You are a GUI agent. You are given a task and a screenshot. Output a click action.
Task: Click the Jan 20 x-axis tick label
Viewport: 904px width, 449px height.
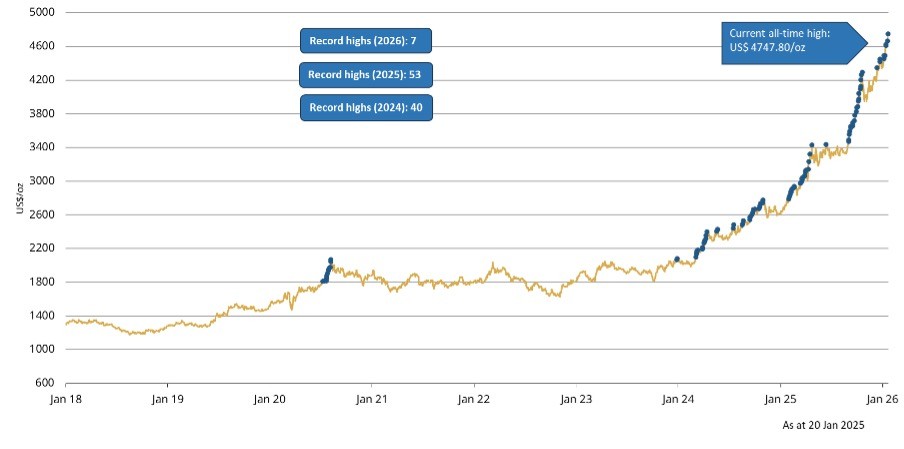(x=269, y=399)
